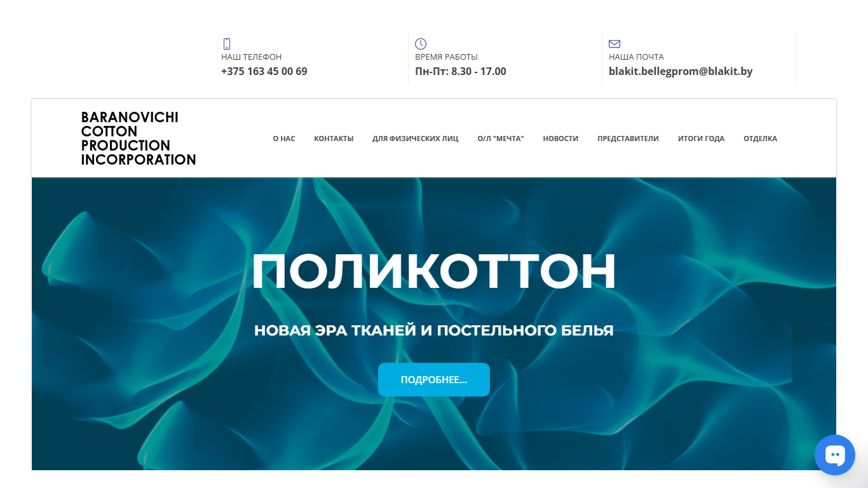Image resolution: width=868 pixels, height=488 pixels.
Task: Open ДЛЯ ФИЗИЧЕСКИХ ЛИЦ menu item
Action: 416,139
